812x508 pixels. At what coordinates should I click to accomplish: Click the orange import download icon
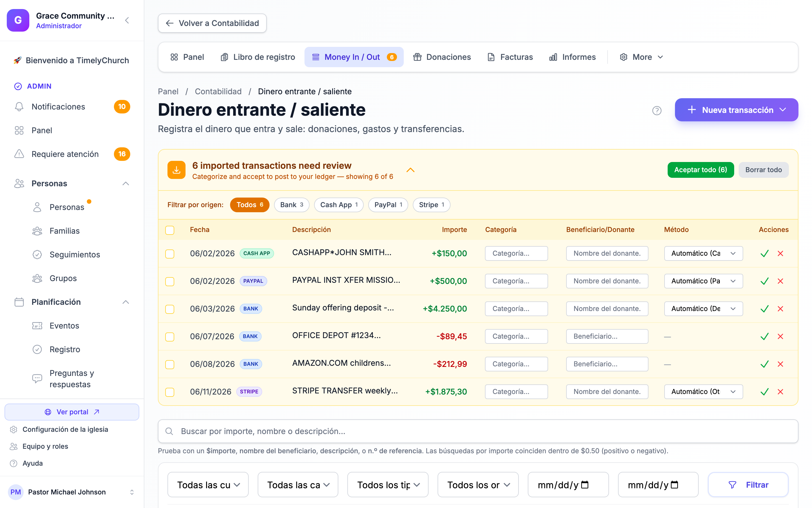(176, 170)
